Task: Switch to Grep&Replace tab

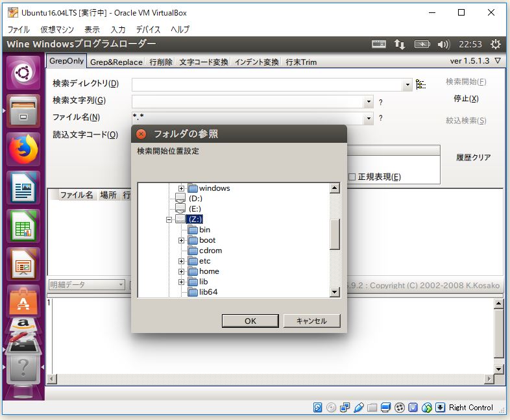Action: (116, 62)
